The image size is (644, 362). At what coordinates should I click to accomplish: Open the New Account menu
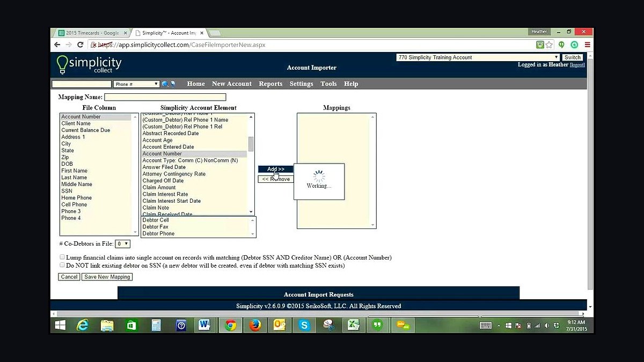tap(232, 84)
